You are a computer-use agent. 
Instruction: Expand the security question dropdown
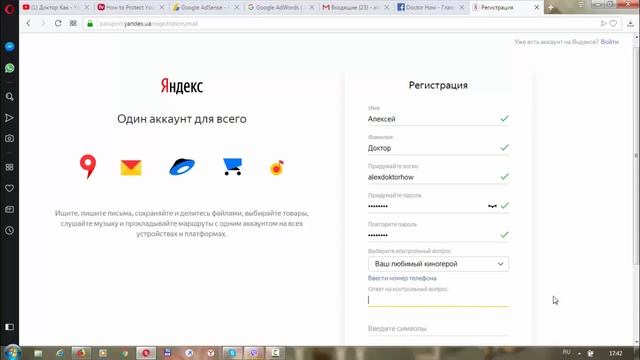(438, 264)
